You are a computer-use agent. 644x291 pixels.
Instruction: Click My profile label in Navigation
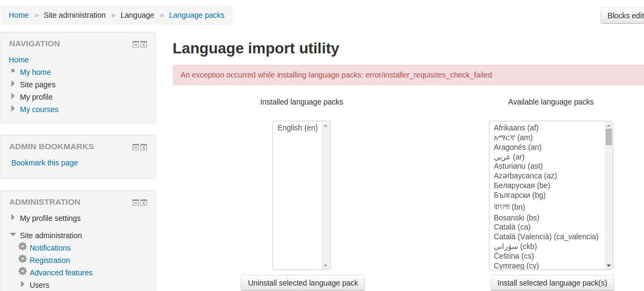pyautogui.click(x=36, y=97)
